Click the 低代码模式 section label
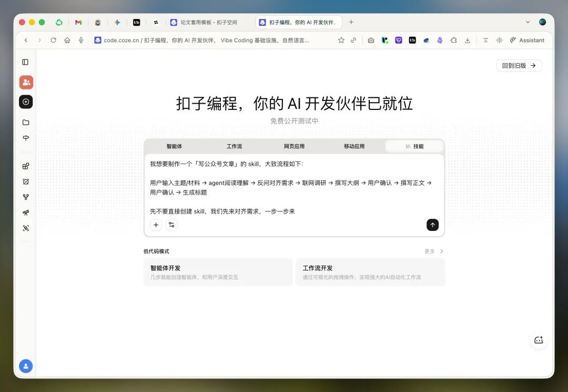The width and height of the screenshot is (568, 392). (x=156, y=252)
